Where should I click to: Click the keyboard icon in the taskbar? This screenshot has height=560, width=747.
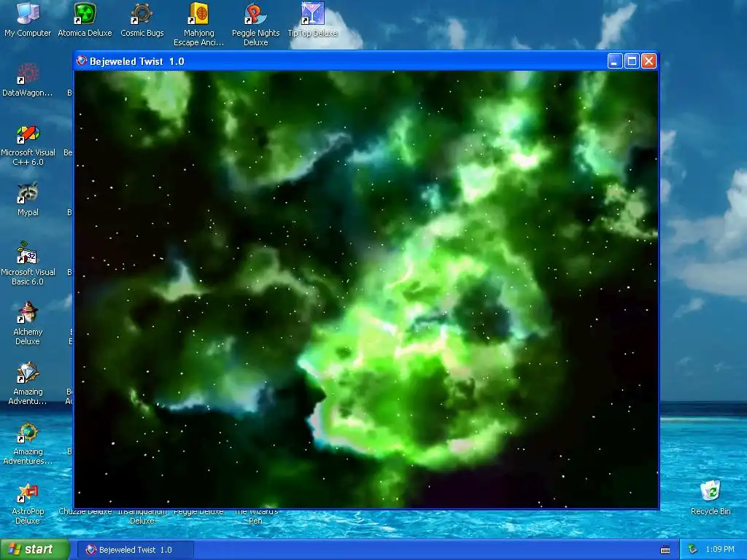pos(665,550)
